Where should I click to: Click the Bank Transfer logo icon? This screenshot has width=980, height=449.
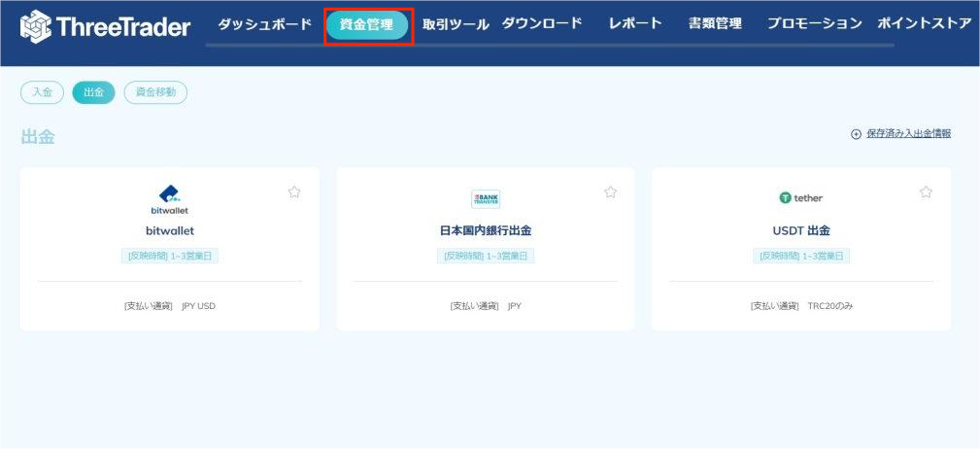click(486, 199)
